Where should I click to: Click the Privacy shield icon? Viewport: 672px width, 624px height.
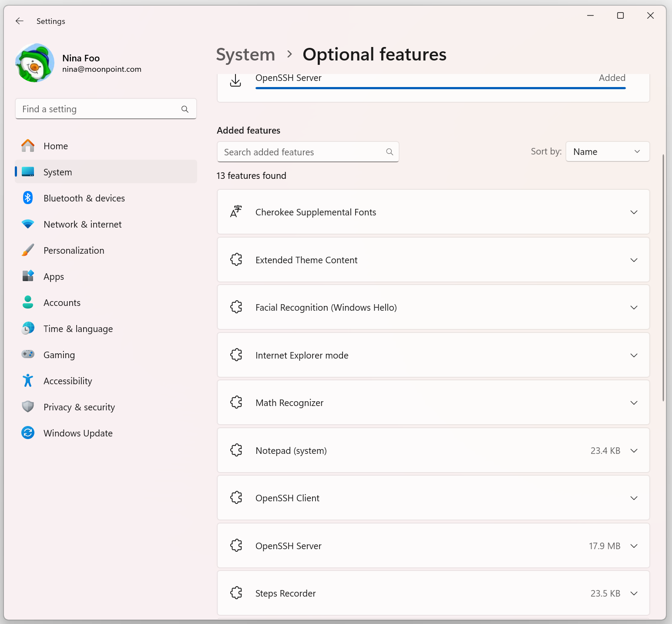click(28, 407)
